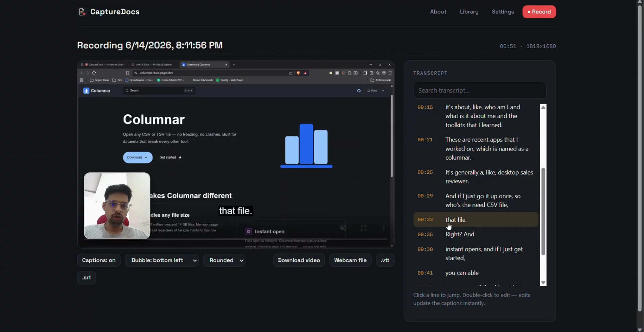This screenshot has height=332, width=644.
Task: Click the CaptureDocs document logo icon
Action: tap(82, 12)
